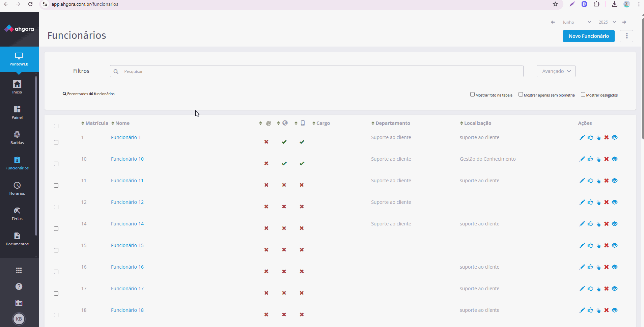
Task: Sort table by Matrícula column
Action: click(94, 123)
